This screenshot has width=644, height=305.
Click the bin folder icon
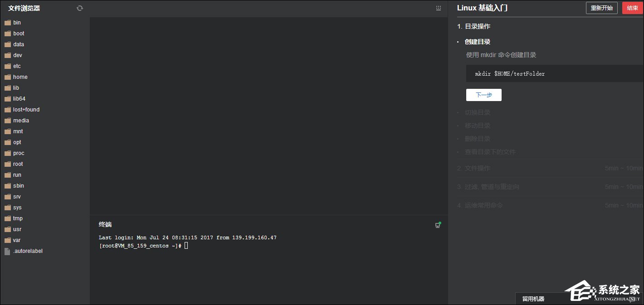click(x=7, y=23)
